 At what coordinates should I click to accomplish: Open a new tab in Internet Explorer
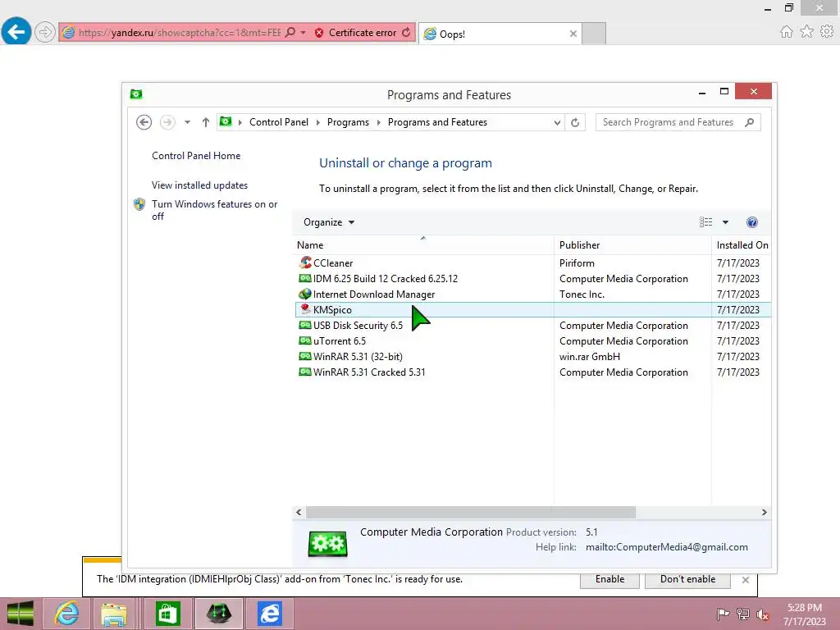(594, 34)
